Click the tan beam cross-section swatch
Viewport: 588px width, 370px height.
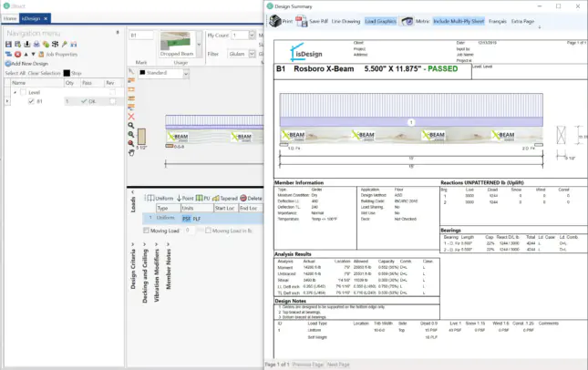[141, 137]
